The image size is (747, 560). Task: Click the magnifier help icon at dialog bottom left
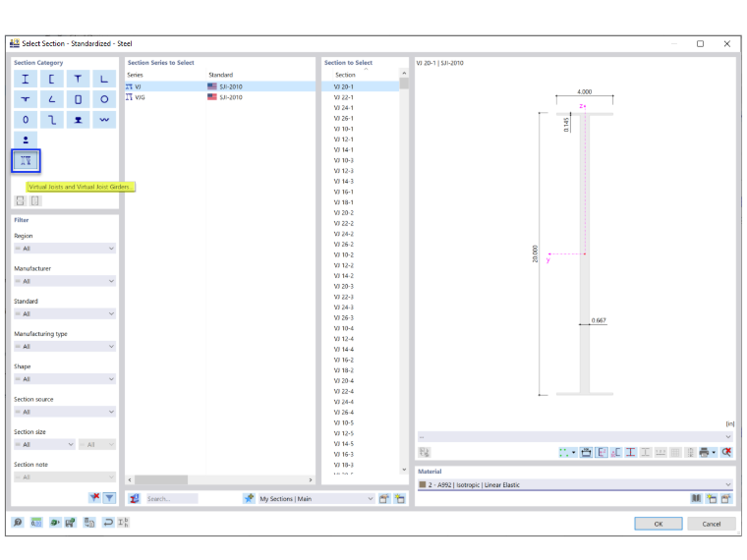coord(18,523)
